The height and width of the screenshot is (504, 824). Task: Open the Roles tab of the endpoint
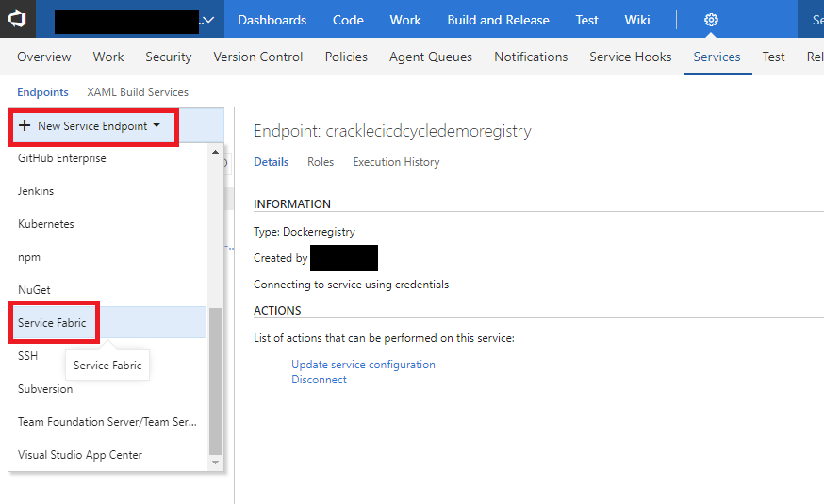click(321, 162)
